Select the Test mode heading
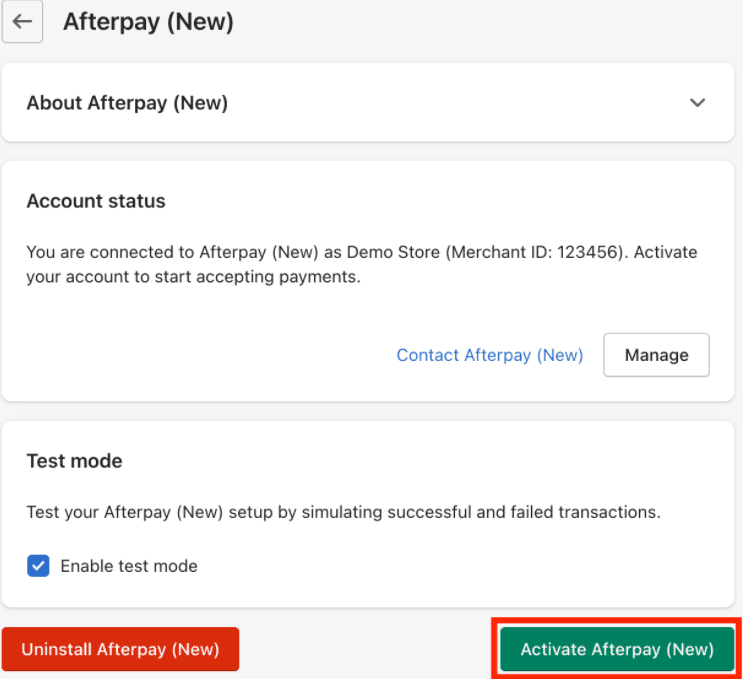The image size is (745, 679). point(75,461)
